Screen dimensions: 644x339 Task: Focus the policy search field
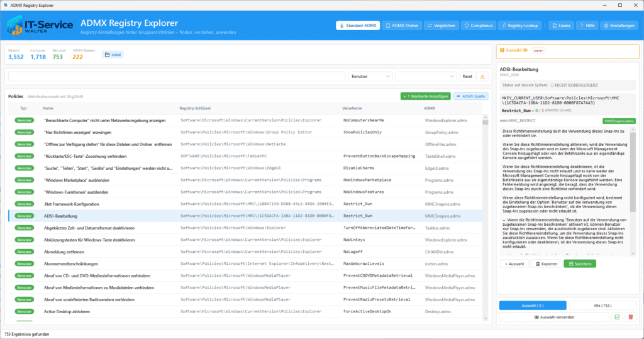(x=177, y=77)
